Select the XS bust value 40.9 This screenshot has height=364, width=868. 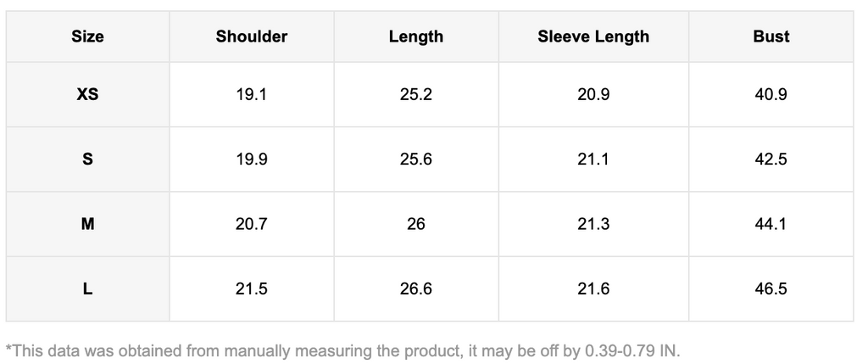(771, 94)
